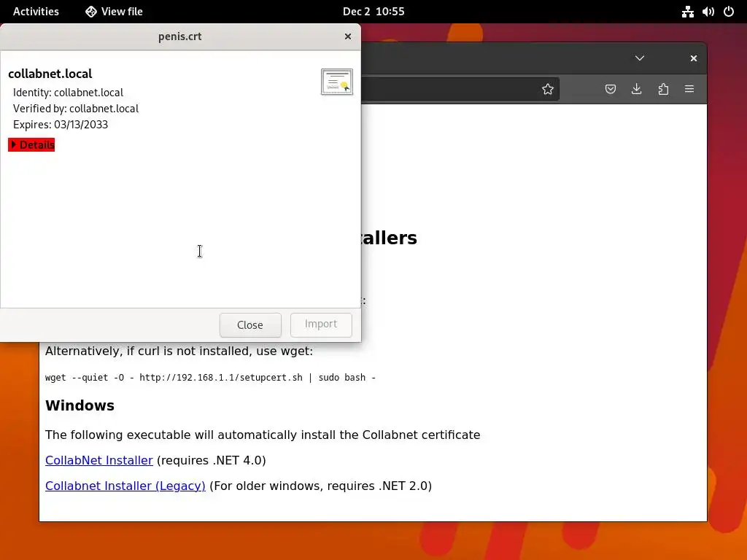Click the volume icon in top bar

click(x=708, y=12)
